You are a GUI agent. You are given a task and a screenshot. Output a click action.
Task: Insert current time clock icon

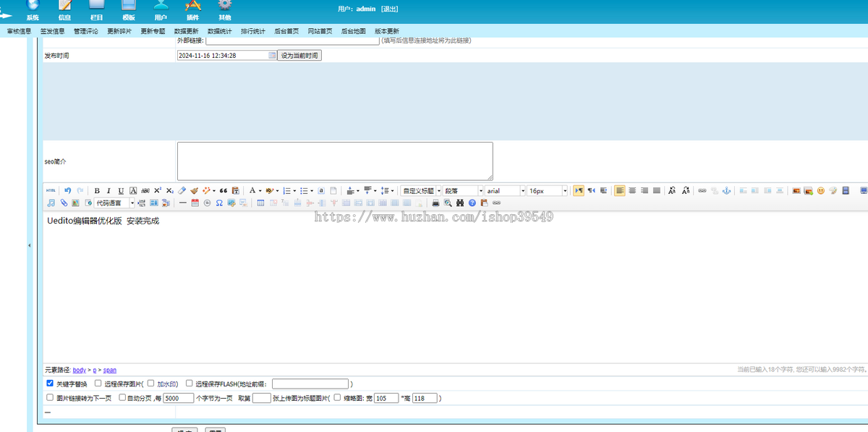point(207,203)
